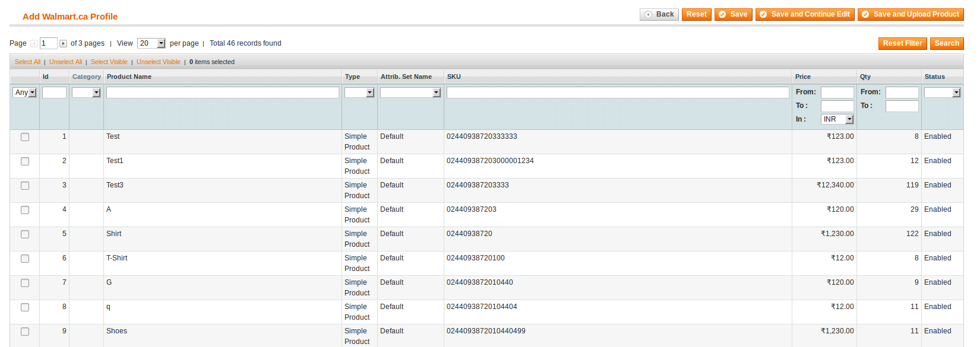Click the Unselect Visible link
This screenshot has width=980, height=347.
tap(159, 62)
